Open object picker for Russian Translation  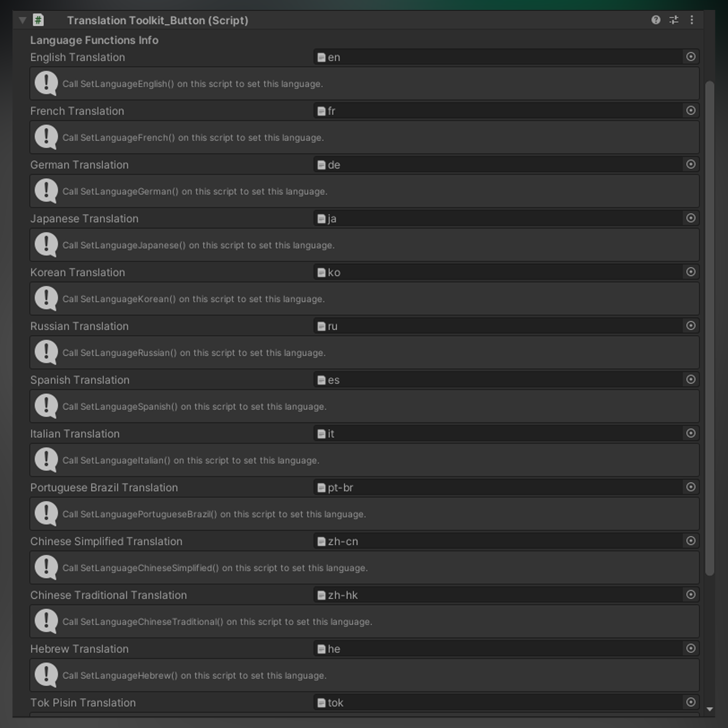click(x=690, y=326)
